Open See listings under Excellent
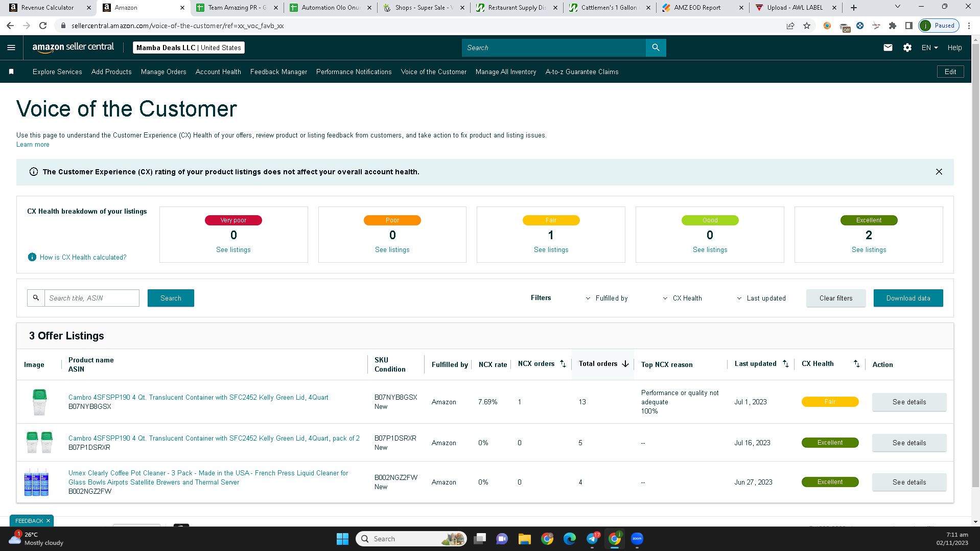 (x=869, y=249)
